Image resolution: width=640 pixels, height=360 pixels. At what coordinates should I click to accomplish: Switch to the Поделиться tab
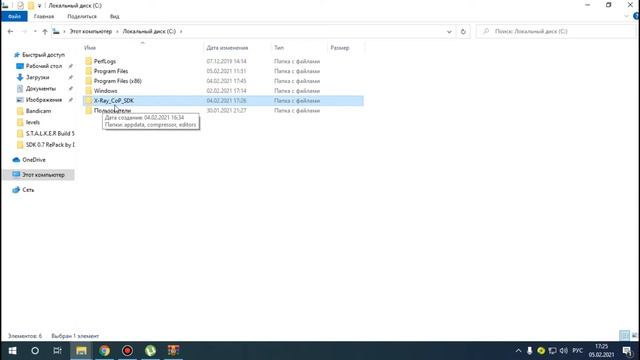pos(82,16)
